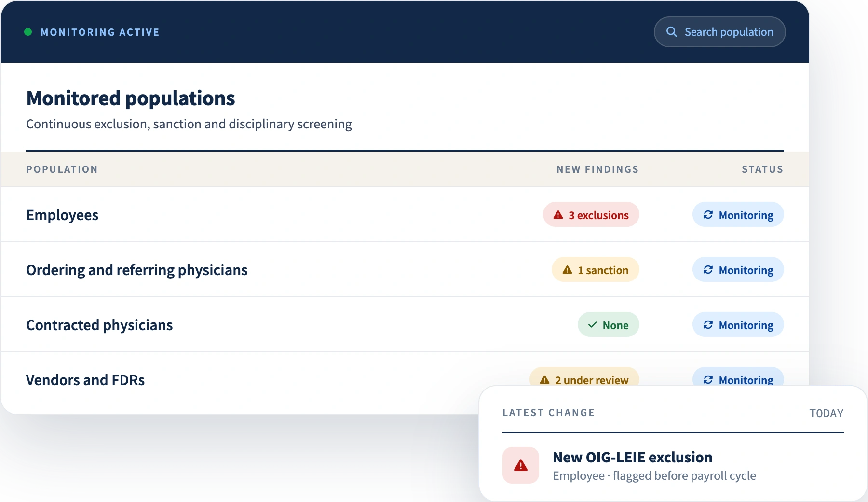Screen dimensions: 868x502
Task: Click the search magnifier icon
Action: click(671, 32)
